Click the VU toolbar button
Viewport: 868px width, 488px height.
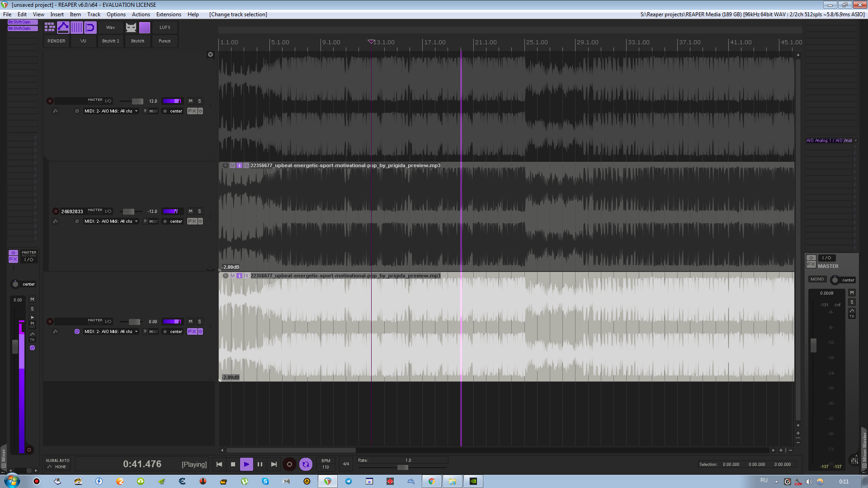(x=83, y=41)
